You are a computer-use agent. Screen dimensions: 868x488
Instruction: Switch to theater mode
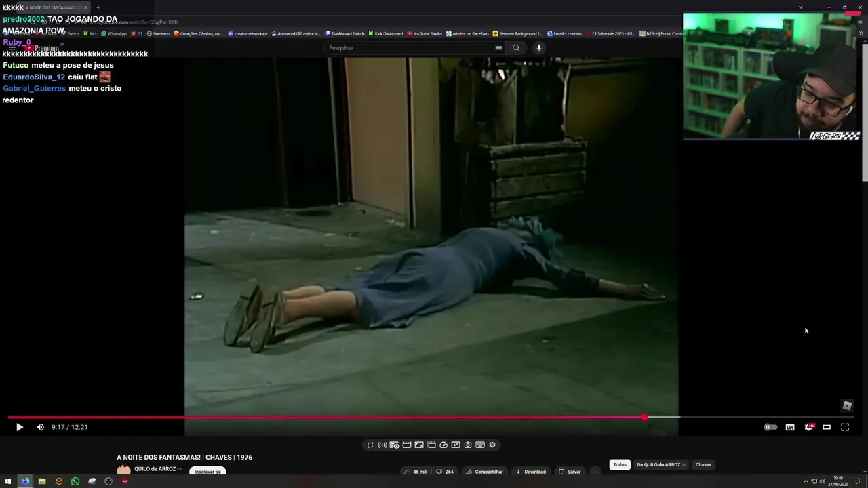(827, 427)
